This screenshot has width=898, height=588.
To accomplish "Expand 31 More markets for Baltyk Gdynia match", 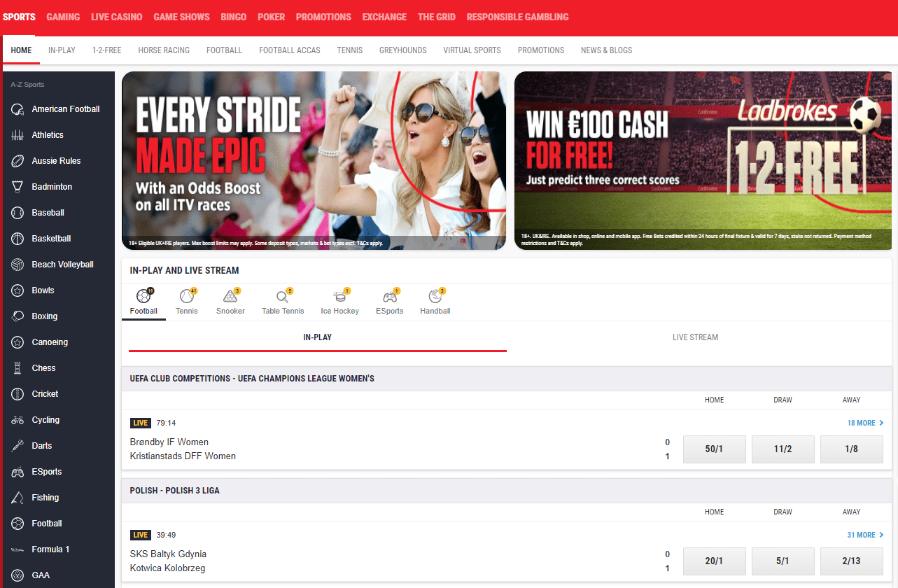I will [865, 535].
